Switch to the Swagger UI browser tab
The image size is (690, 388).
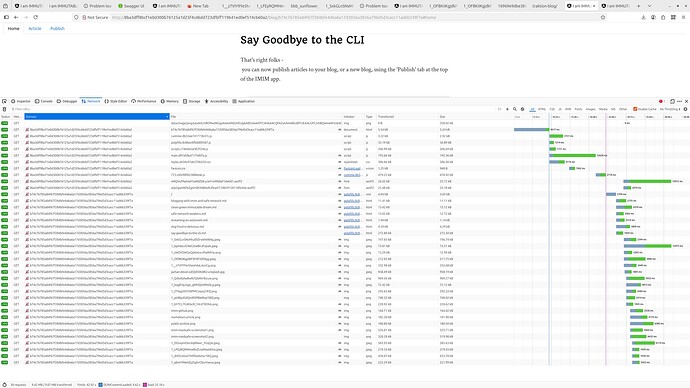[131, 6]
